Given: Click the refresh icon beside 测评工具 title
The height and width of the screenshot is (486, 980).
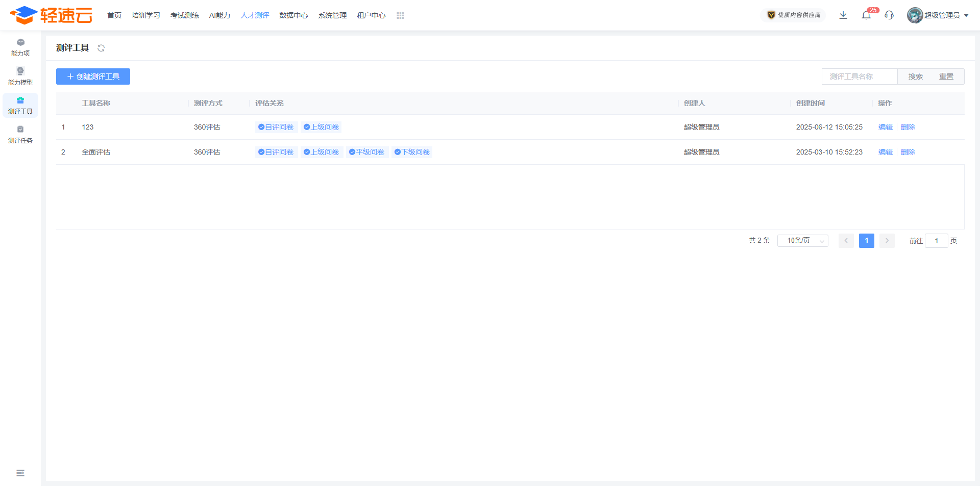Looking at the screenshot, I should point(101,48).
